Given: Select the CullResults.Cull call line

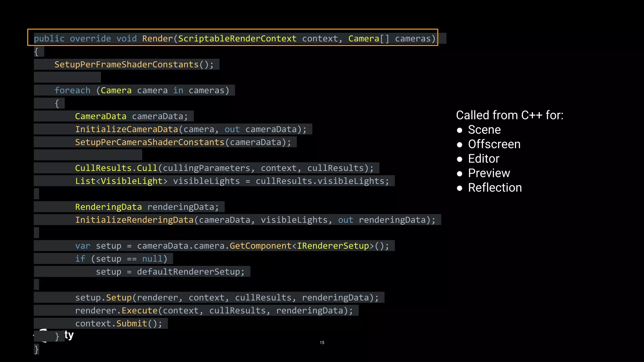Looking at the screenshot, I should 224,168.
